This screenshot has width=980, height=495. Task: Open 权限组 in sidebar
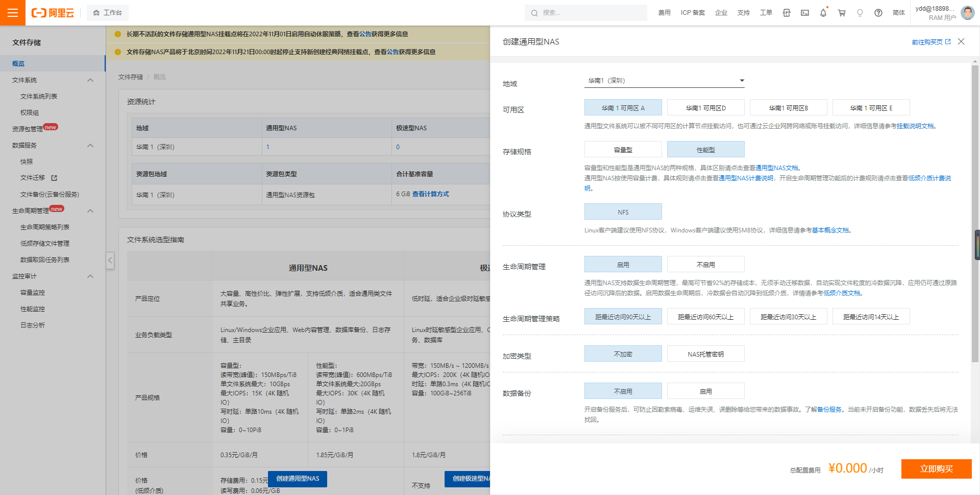click(30, 113)
